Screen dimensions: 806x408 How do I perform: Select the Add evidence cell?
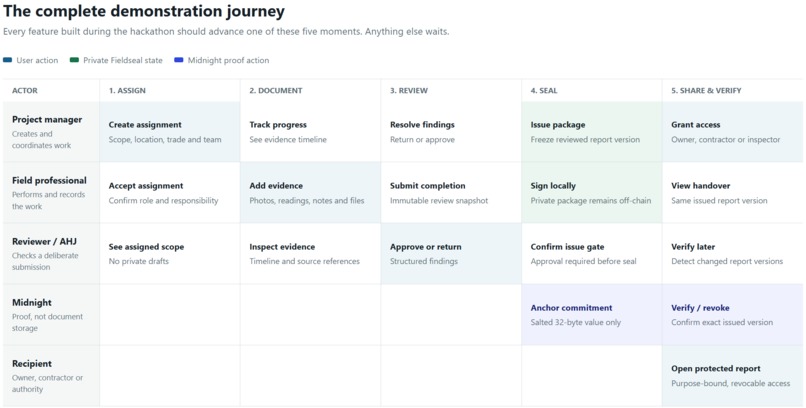point(310,193)
